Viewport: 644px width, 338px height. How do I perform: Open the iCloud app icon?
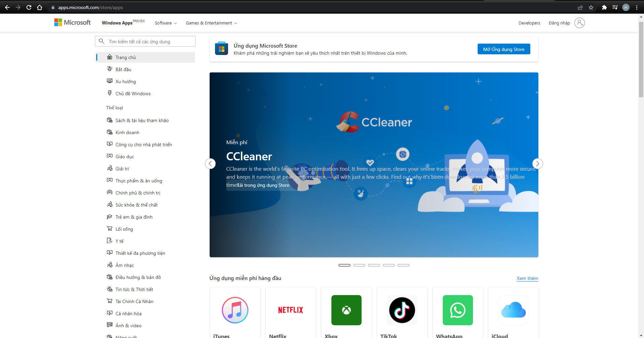[513, 310]
